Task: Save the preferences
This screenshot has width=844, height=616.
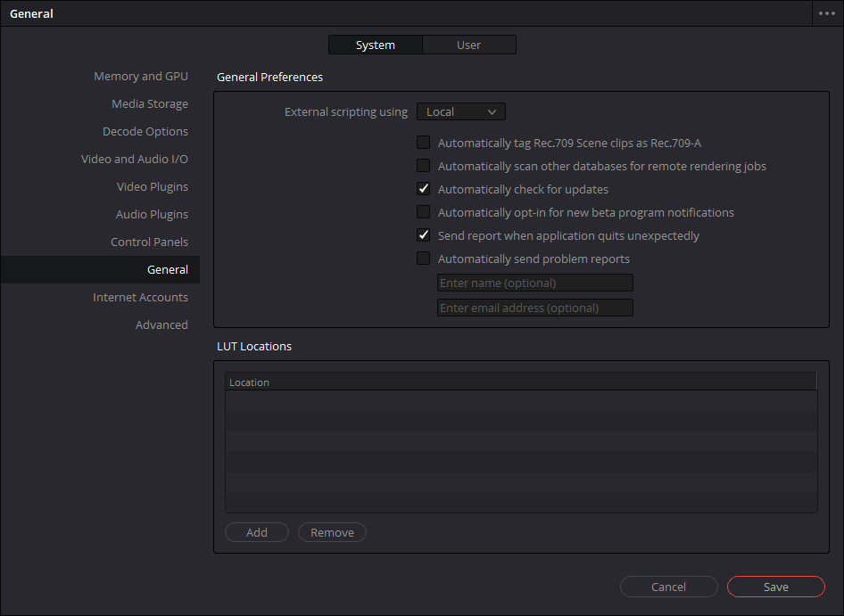Action: [775, 587]
